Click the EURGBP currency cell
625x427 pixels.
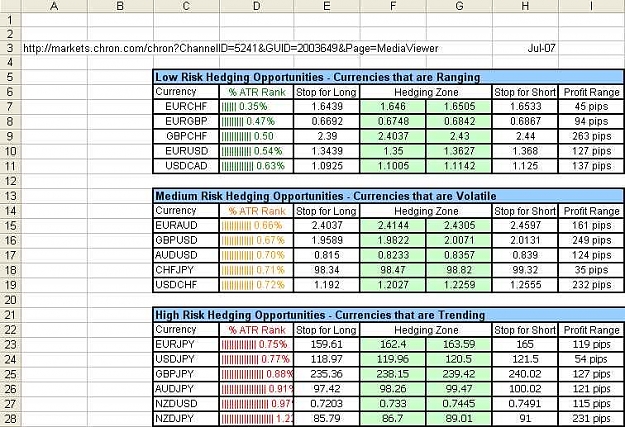(186, 121)
